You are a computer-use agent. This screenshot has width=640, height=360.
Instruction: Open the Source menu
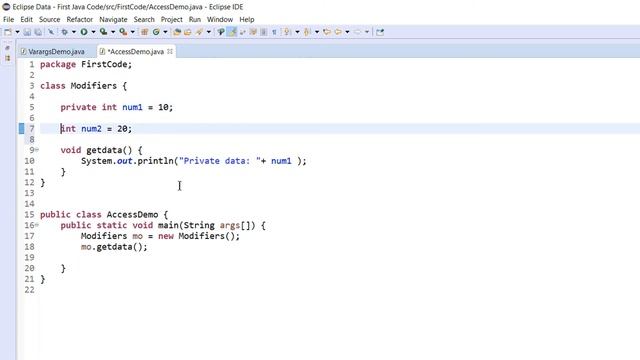(x=49, y=19)
